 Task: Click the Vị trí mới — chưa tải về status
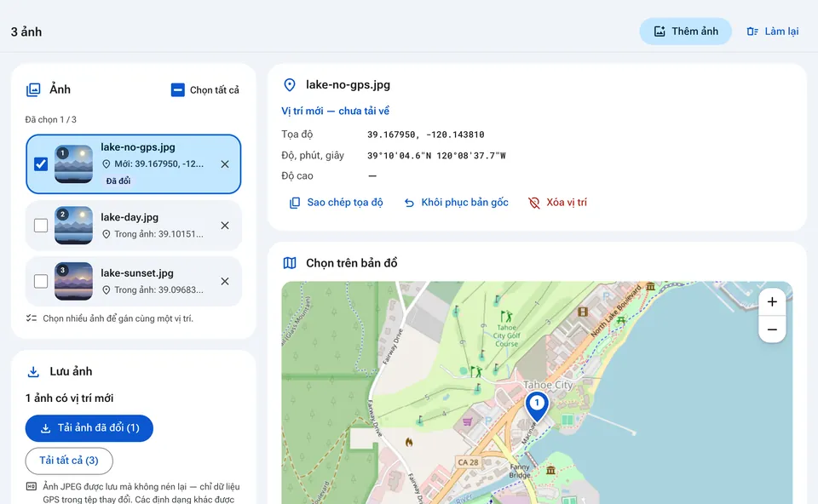336,111
